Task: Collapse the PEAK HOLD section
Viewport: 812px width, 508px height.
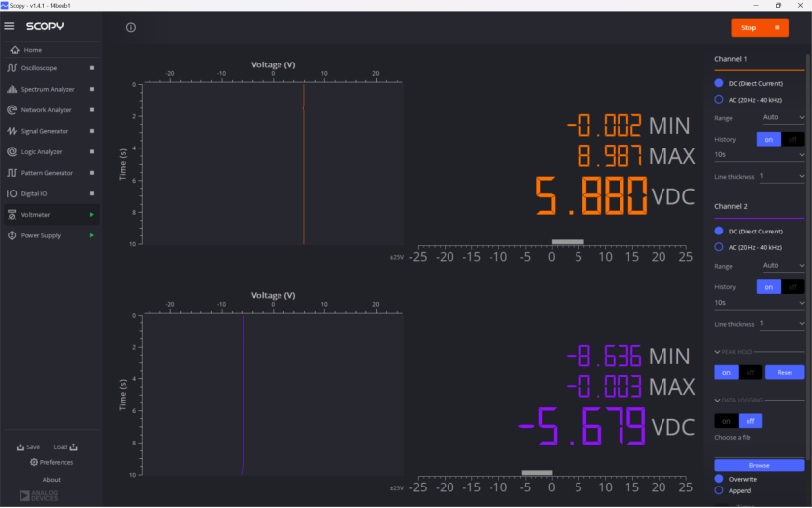Action: pyautogui.click(x=717, y=352)
